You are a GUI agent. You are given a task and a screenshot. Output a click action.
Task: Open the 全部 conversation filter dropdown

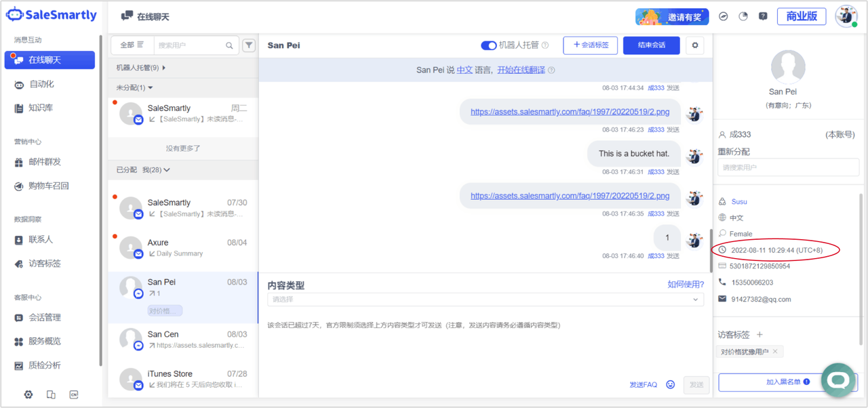[x=132, y=45]
